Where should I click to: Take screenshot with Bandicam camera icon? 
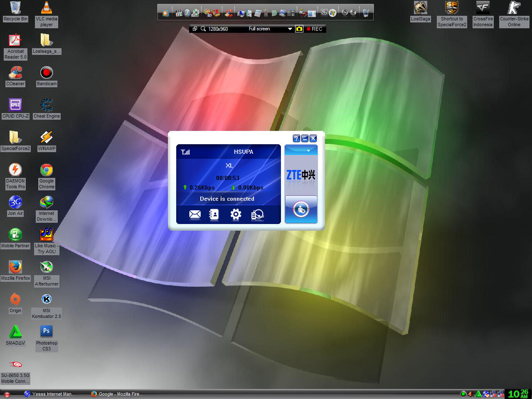point(299,29)
